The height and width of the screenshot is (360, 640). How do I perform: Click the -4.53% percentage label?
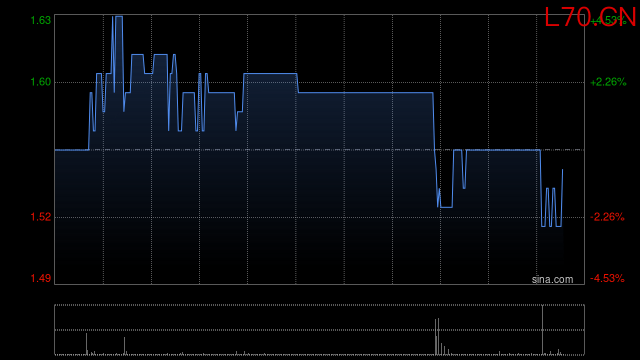[x=607, y=278]
